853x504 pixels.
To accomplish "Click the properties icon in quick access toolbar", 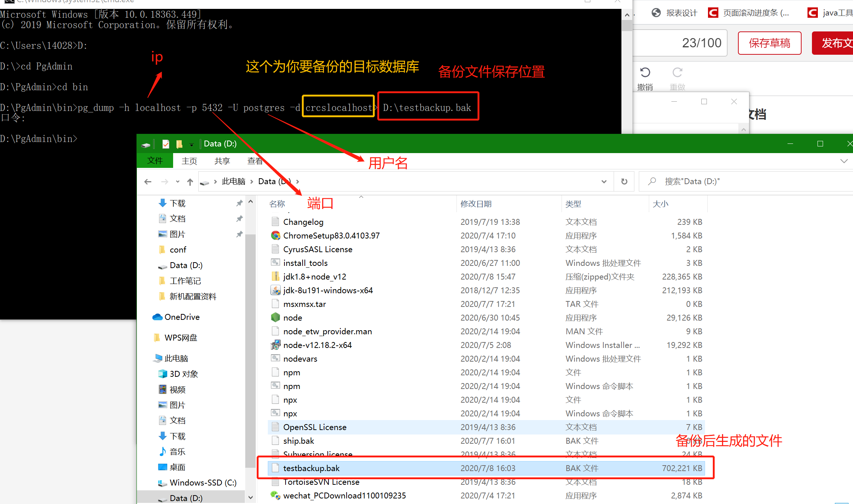I will 166,144.
